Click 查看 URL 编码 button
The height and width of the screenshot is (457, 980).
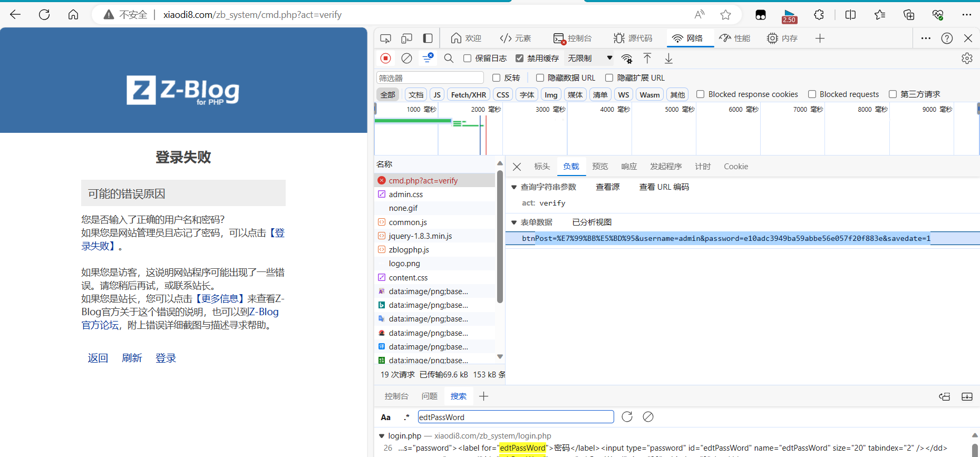pos(664,187)
